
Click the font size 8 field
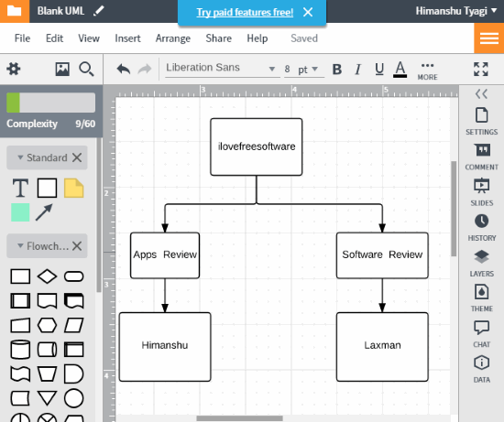tap(288, 69)
